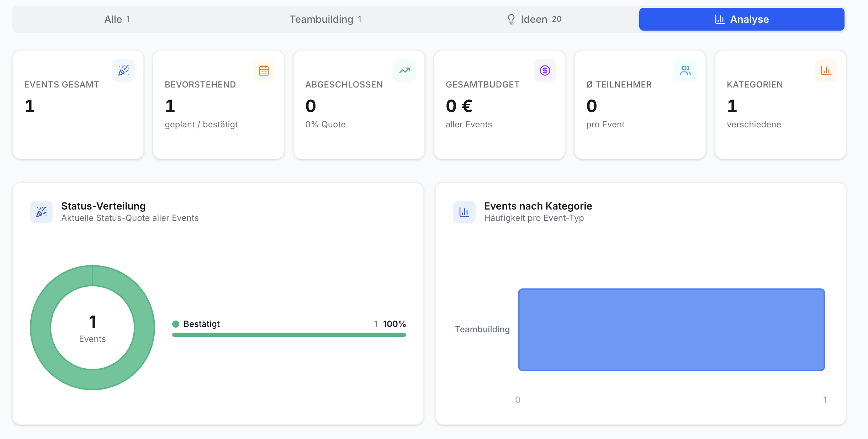Click 'Häufigkeit pro Event-Typ' subtitle
868x439 pixels.
tap(534, 218)
